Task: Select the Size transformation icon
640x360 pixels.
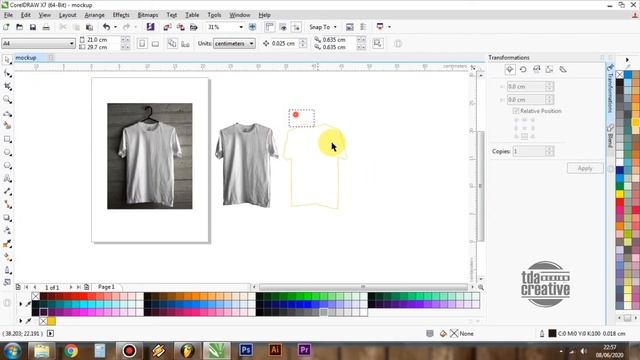Action: click(549, 69)
